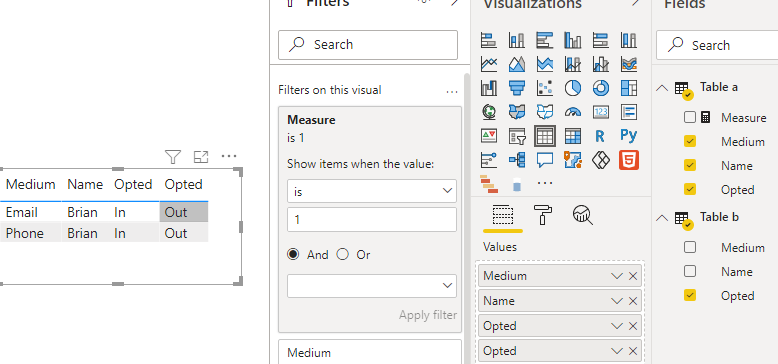Check Name field in Table b

click(x=690, y=271)
